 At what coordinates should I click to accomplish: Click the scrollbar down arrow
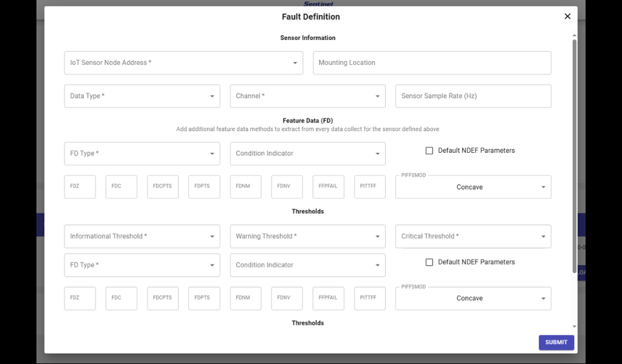[575, 327]
